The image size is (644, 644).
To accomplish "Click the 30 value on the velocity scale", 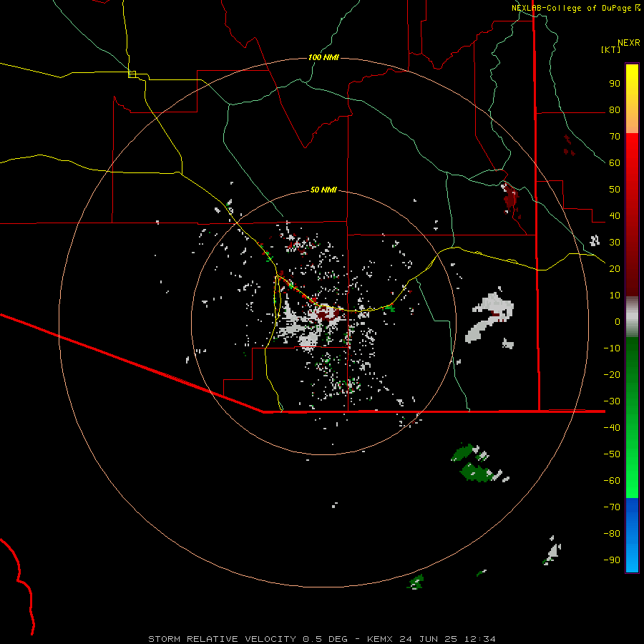I will coord(615,243).
